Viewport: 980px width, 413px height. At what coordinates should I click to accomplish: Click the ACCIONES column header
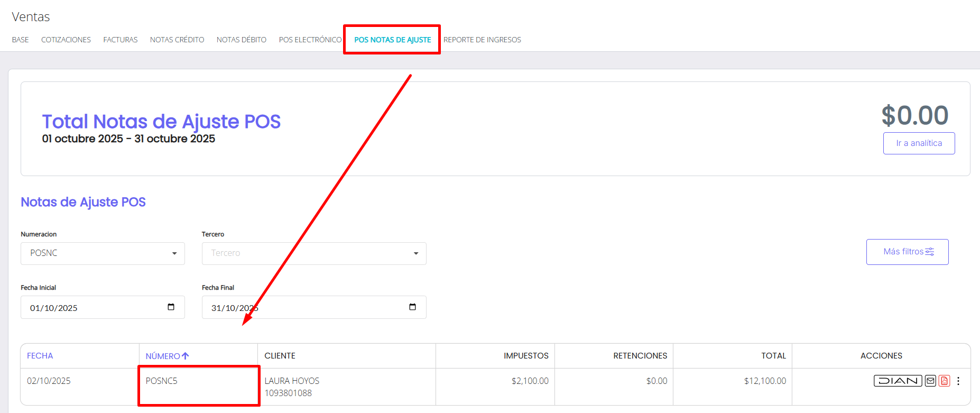pyautogui.click(x=881, y=356)
